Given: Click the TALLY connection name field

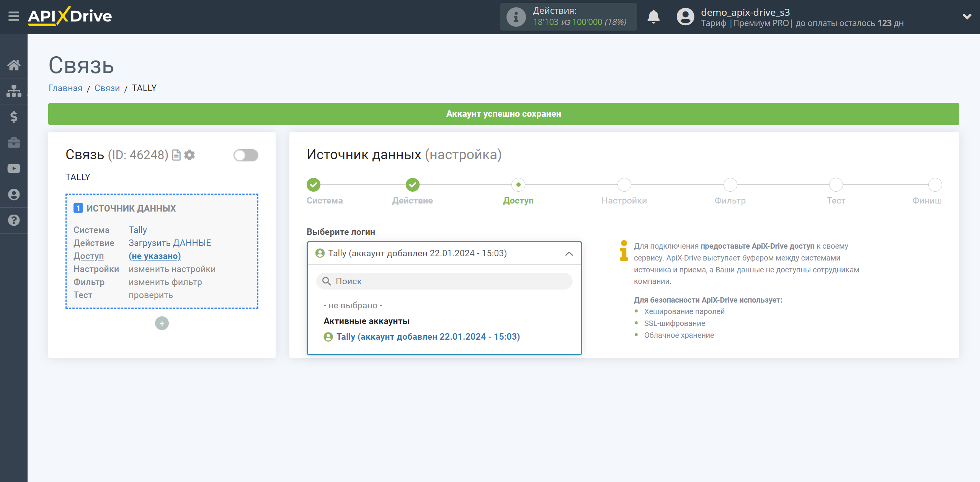Looking at the screenshot, I should point(162,177).
